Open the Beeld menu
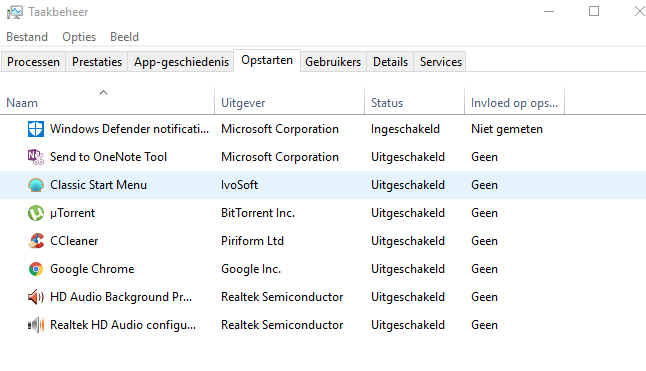This screenshot has height=371, width=646. [124, 37]
